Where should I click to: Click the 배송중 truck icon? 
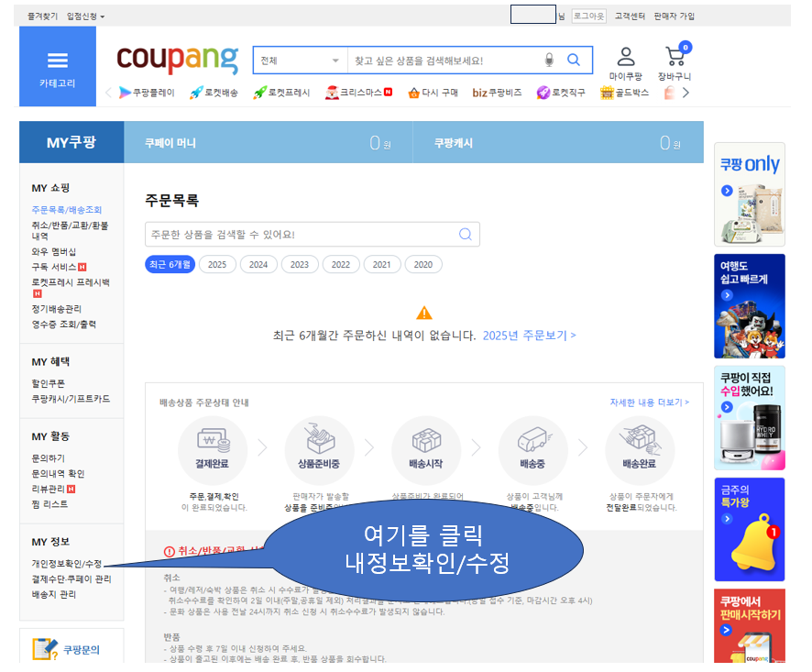click(532, 450)
